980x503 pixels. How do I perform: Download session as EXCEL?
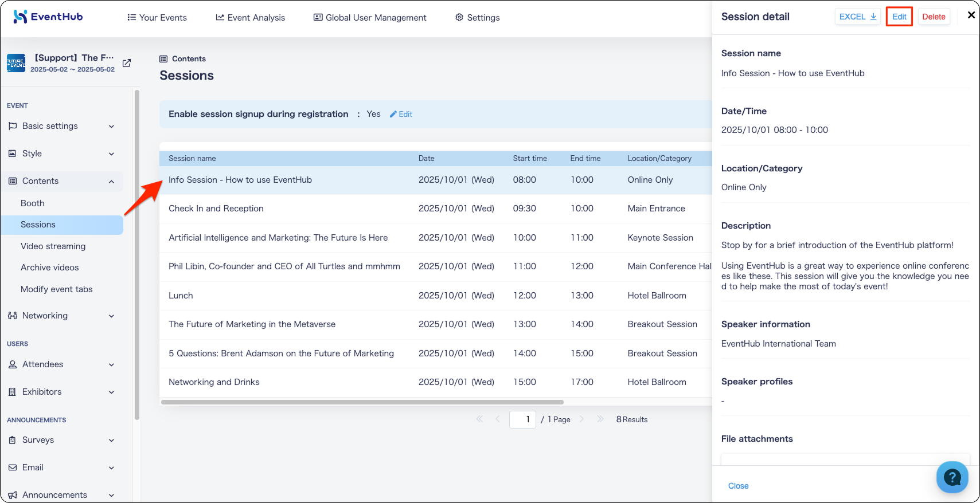(x=857, y=17)
